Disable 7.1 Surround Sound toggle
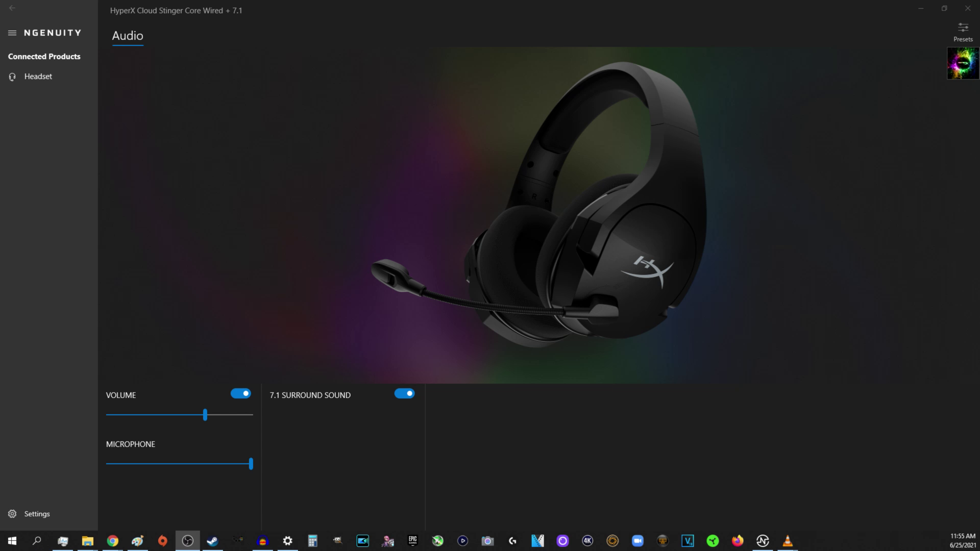980x551 pixels. click(x=404, y=393)
